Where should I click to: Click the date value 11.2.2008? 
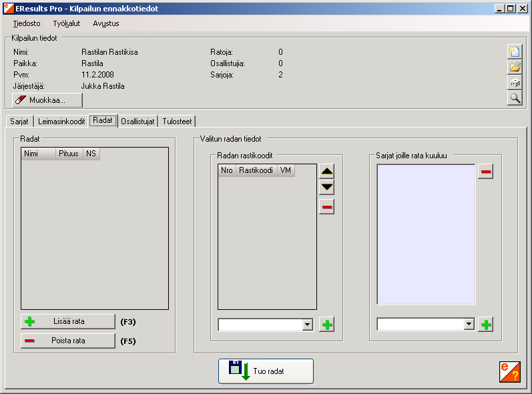coord(97,75)
